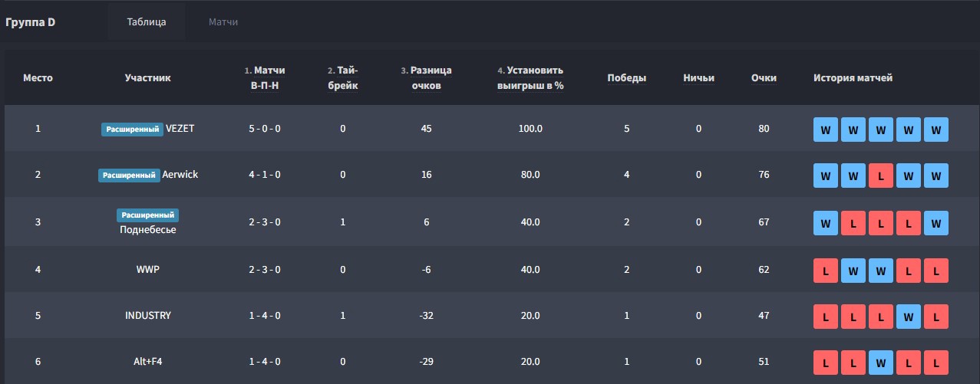Click the Матчи В-П-Н column header

(265, 78)
